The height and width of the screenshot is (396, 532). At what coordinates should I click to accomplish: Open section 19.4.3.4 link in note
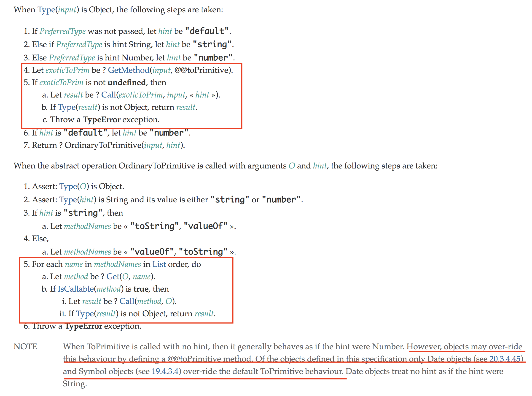[165, 371]
